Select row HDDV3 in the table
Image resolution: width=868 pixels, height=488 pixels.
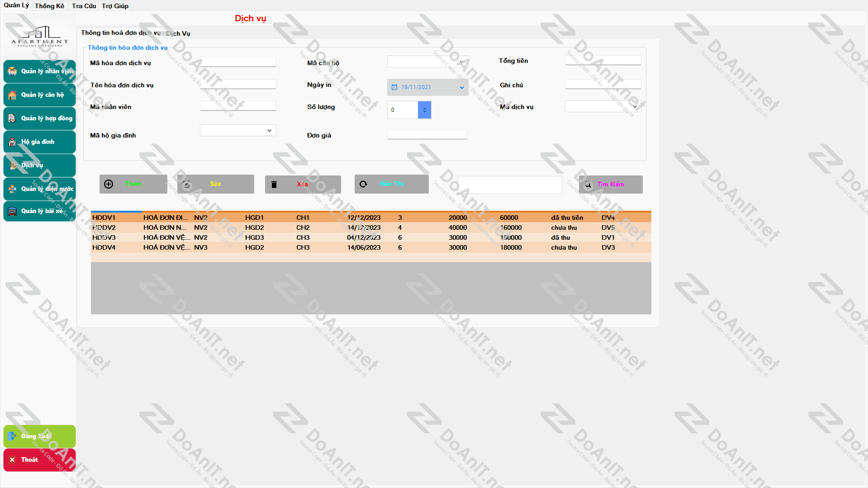coord(371,237)
